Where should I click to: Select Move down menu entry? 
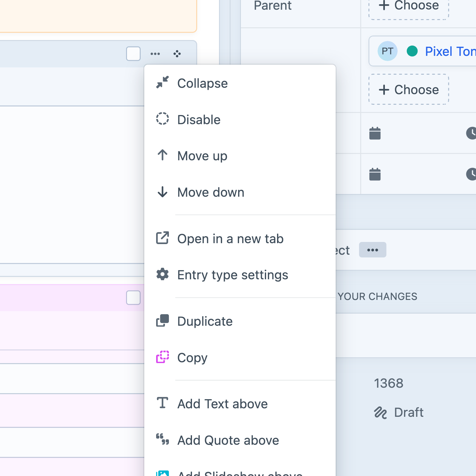pyautogui.click(x=240, y=192)
